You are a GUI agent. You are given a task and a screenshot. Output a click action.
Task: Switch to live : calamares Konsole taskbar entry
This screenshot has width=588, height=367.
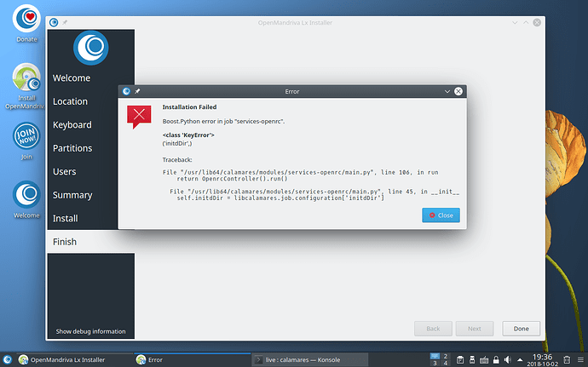(x=309, y=360)
